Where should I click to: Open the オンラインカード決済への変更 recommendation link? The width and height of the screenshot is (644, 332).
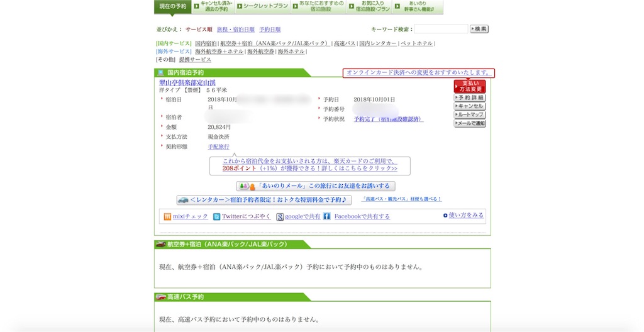418,73
